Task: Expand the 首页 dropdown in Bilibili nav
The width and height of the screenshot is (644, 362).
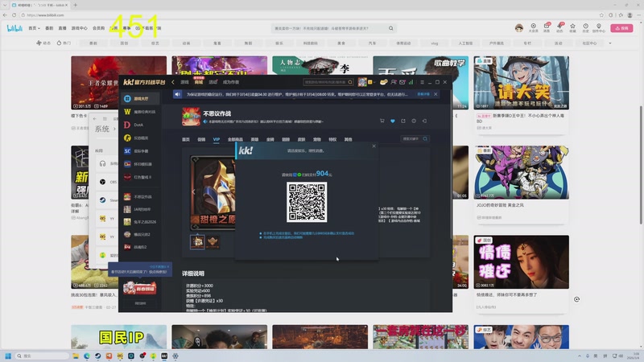Action: 34,28
